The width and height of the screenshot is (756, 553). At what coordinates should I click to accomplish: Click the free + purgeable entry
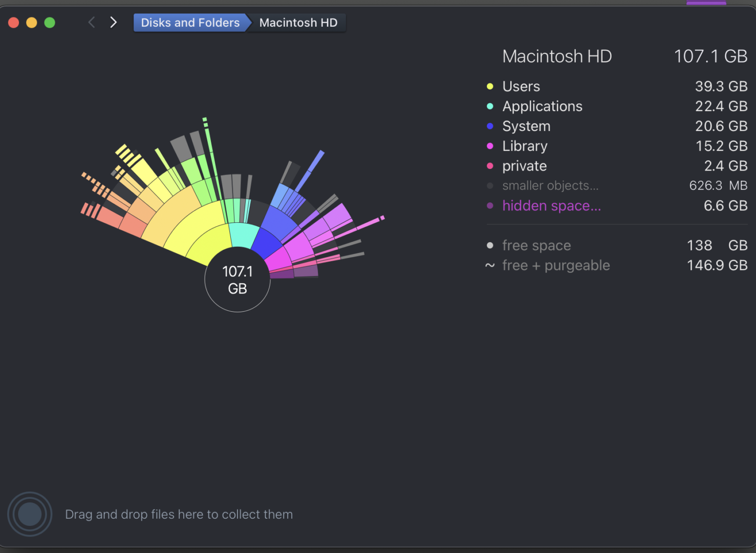(617, 265)
